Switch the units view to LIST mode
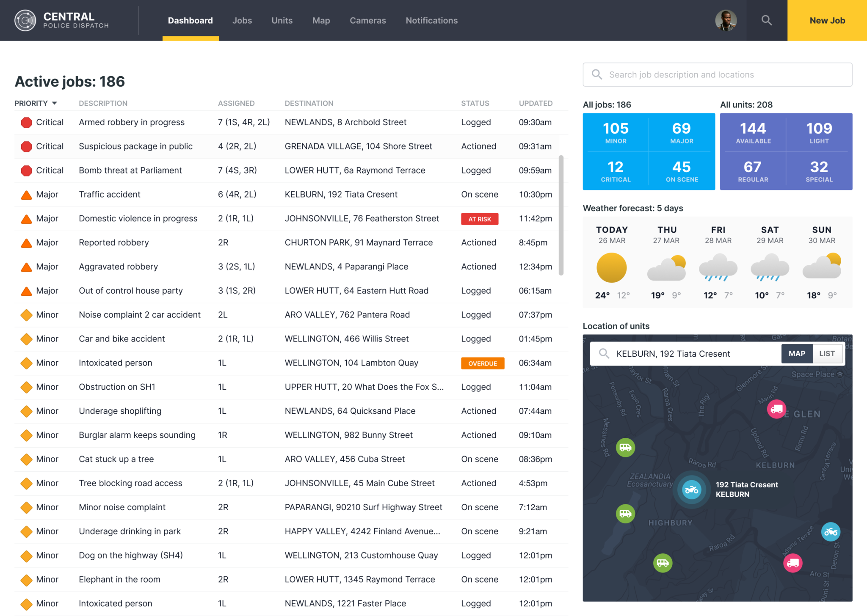The width and height of the screenshot is (867, 616). click(827, 354)
